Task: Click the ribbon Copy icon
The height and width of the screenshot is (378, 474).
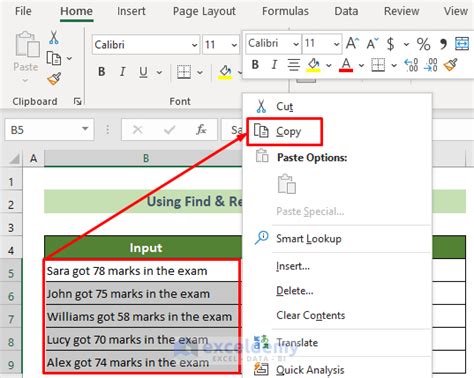Action: 54,58
